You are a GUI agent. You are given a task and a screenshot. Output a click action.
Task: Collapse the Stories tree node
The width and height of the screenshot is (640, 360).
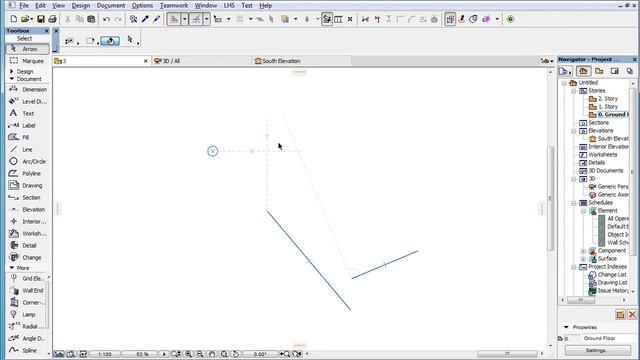pos(573,91)
